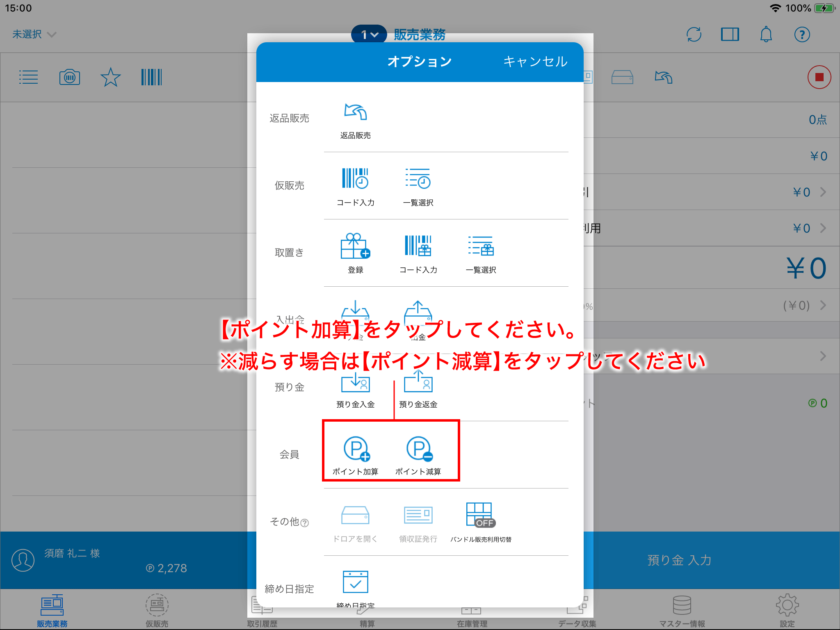
Task: Switch to 販売業務 tab
Action: [52, 610]
